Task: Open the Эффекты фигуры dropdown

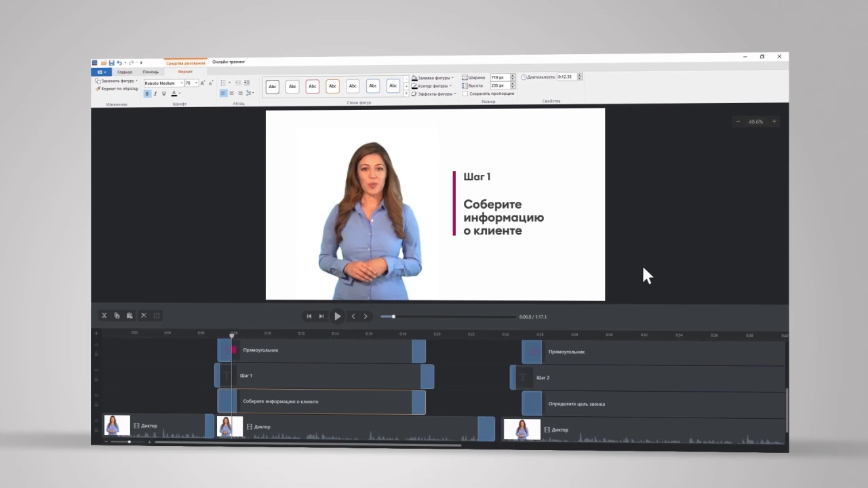Action: tap(434, 94)
